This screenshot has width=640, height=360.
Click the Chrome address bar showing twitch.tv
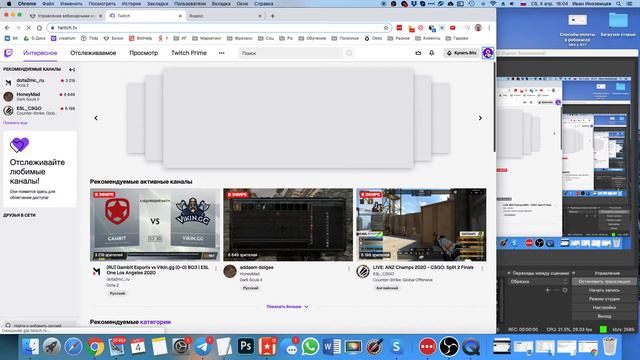click(219, 27)
